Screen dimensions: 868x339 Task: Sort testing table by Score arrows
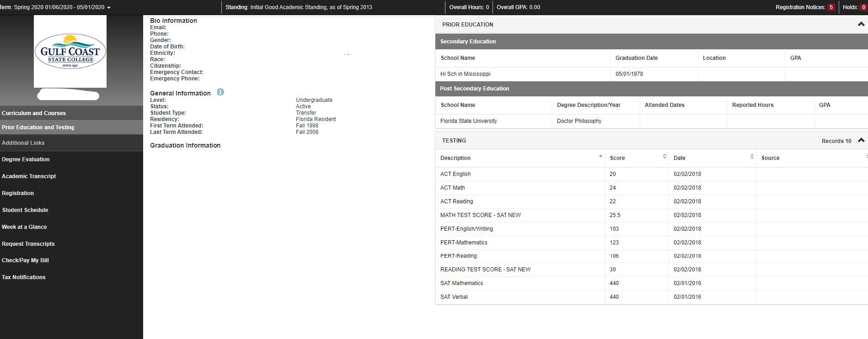click(664, 157)
